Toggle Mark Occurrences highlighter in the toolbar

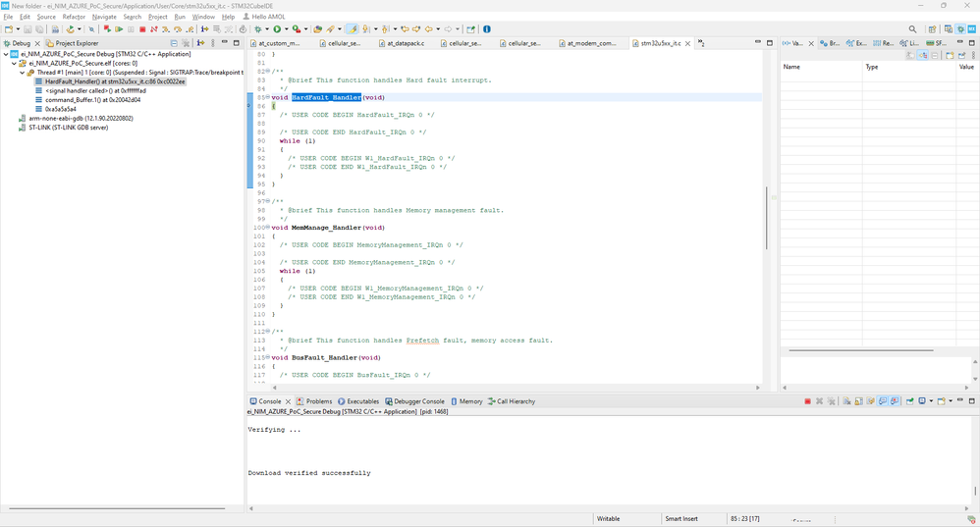point(352,28)
